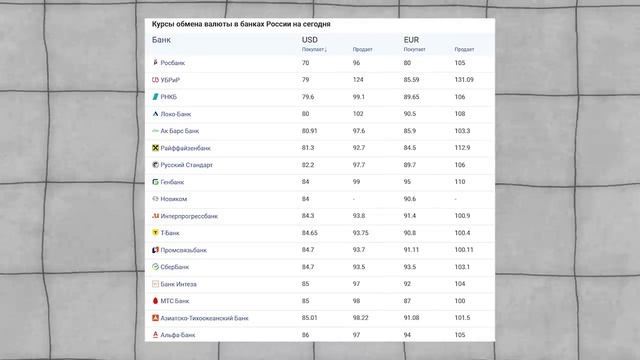The height and width of the screenshot is (360, 640).
Task: Open the Банк Интеза link
Action: pyautogui.click(x=178, y=284)
